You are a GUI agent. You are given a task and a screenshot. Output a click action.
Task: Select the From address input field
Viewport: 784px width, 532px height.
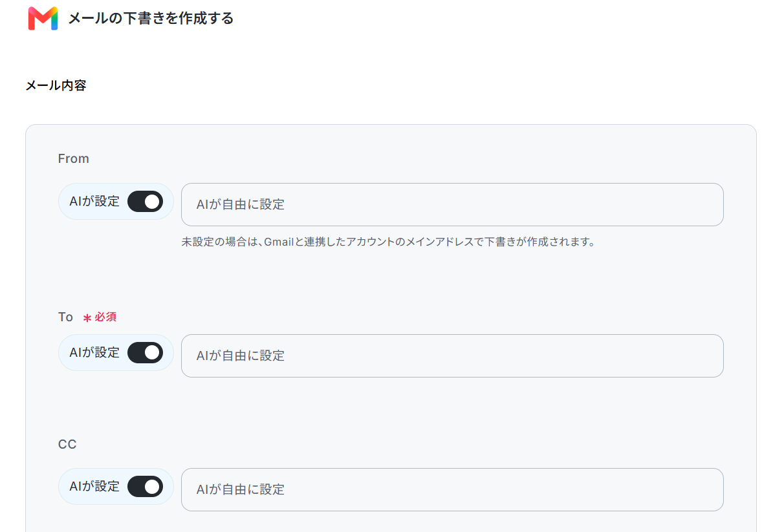(x=452, y=205)
